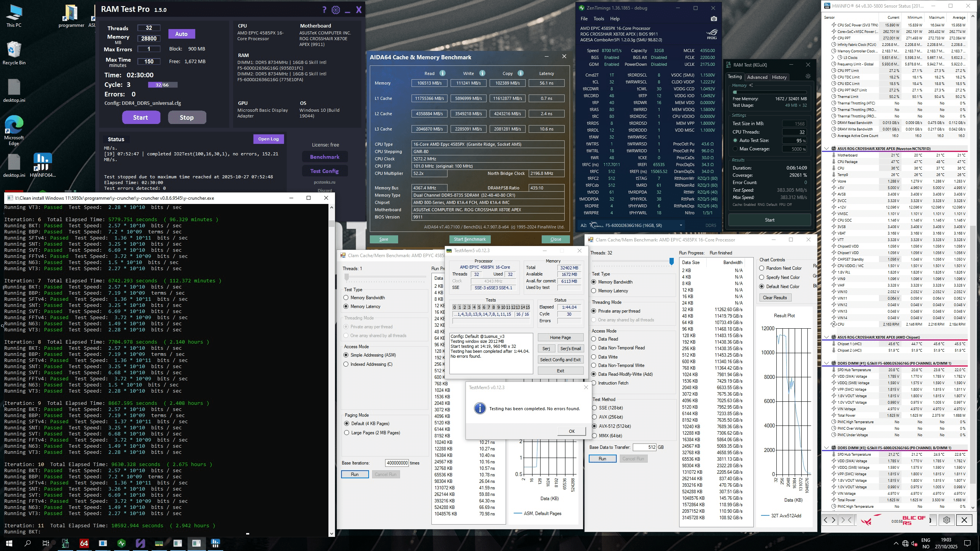Open AIDA64 from the taskbar
This screenshot has width=980, height=551.
pyautogui.click(x=84, y=543)
